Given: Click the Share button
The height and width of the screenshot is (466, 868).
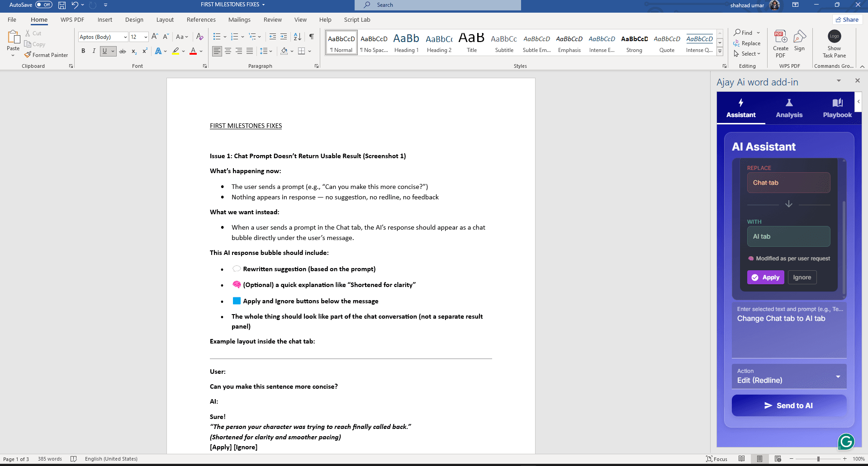Looking at the screenshot, I should (x=847, y=19).
